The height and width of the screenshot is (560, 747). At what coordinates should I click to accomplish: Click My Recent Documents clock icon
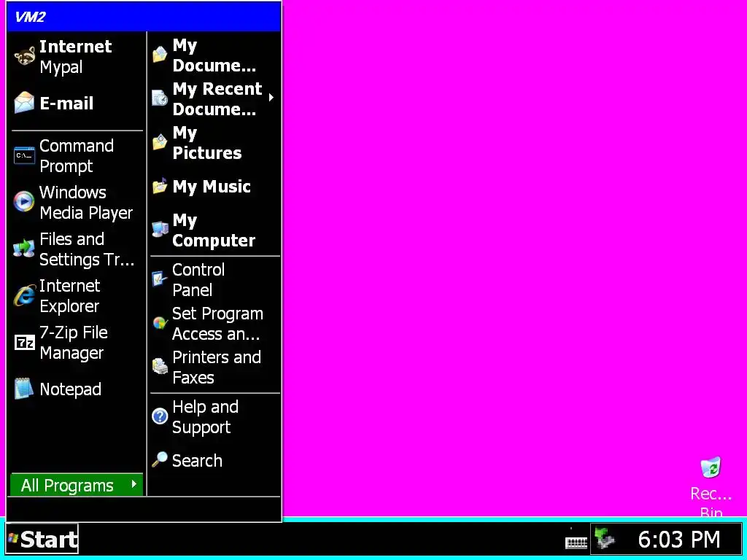coord(160,98)
